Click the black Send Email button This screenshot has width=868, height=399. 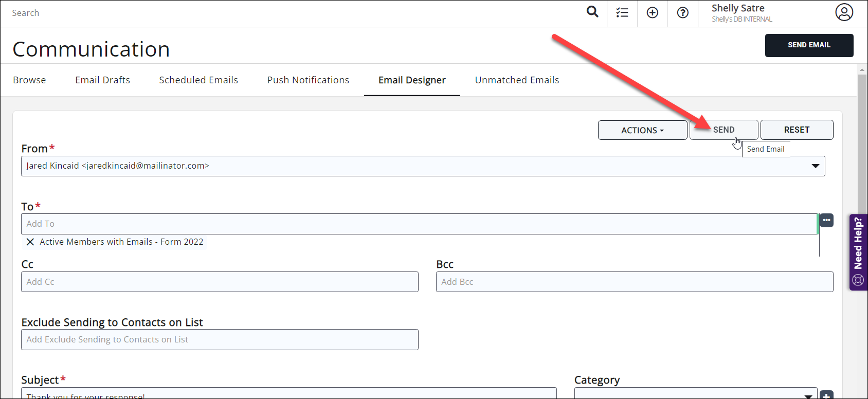pyautogui.click(x=809, y=45)
